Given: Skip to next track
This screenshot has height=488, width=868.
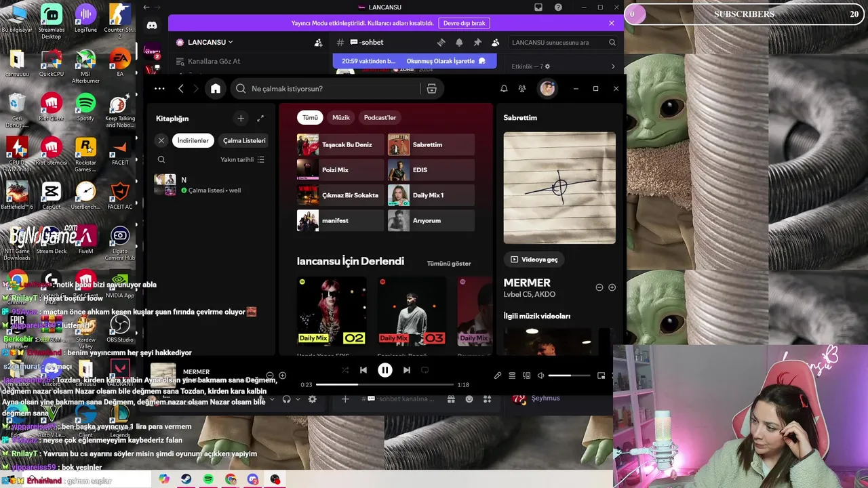Looking at the screenshot, I should pyautogui.click(x=407, y=370).
